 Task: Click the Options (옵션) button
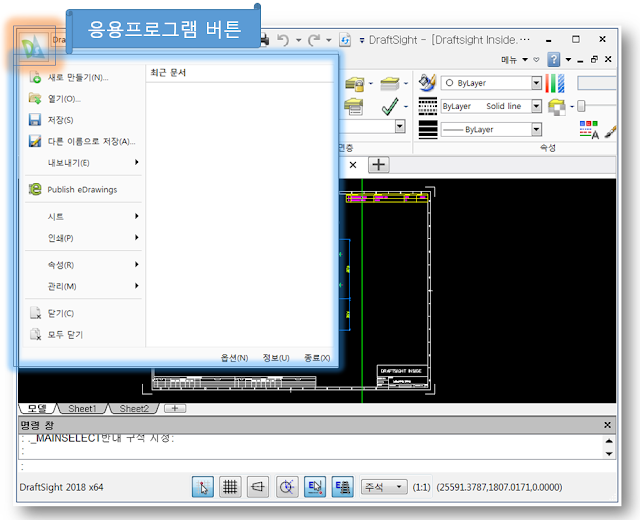pyautogui.click(x=234, y=358)
